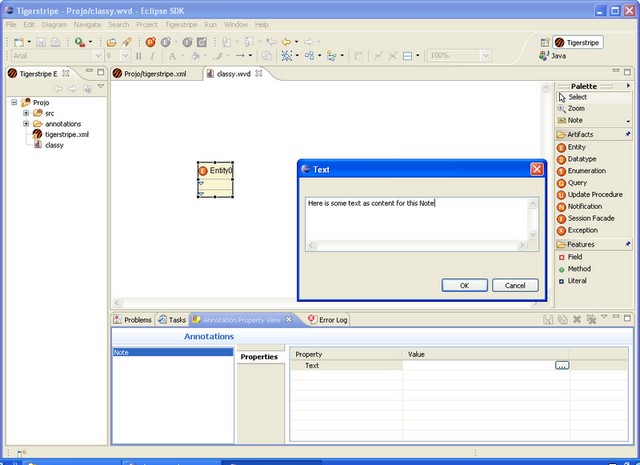The image size is (640, 465).
Task: Choose the Select tool in Palette
Action: click(593, 97)
